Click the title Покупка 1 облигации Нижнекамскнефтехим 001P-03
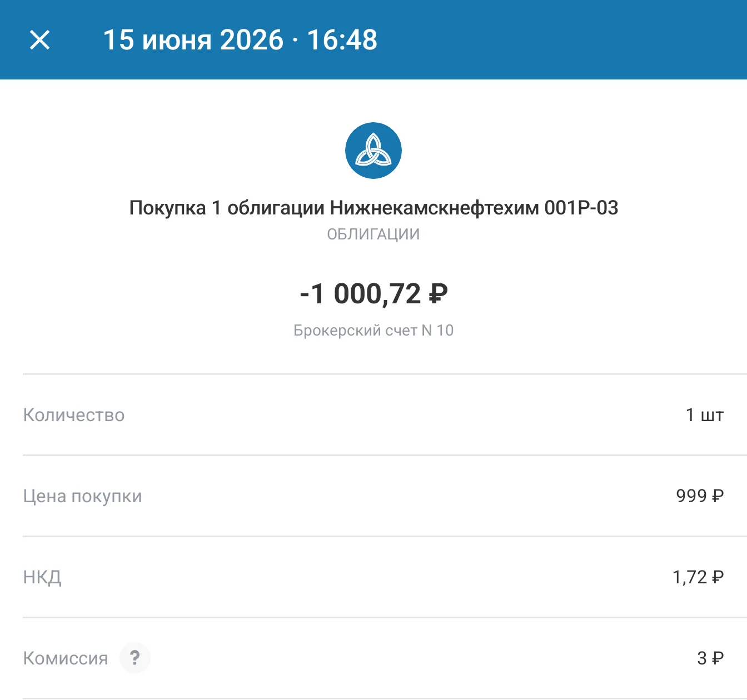The width and height of the screenshot is (747, 700). click(x=373, y=208)
